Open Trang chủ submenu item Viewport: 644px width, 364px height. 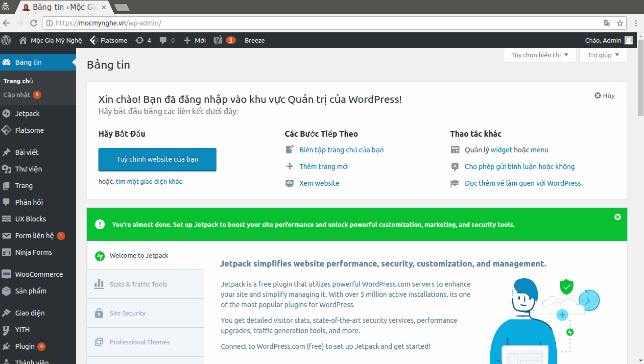tap(18, 81)
